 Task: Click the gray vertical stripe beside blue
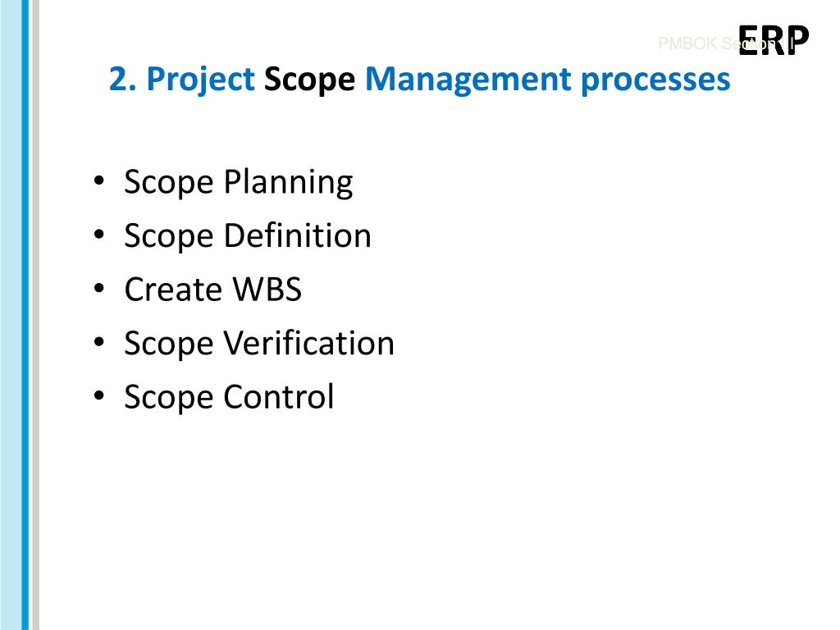(36, 315)
